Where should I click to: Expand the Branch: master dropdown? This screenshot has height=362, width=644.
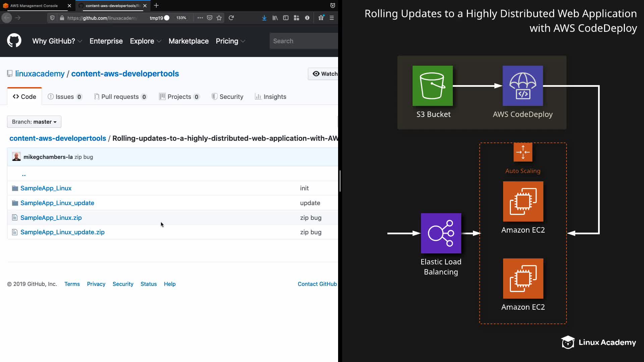(34, 122)
